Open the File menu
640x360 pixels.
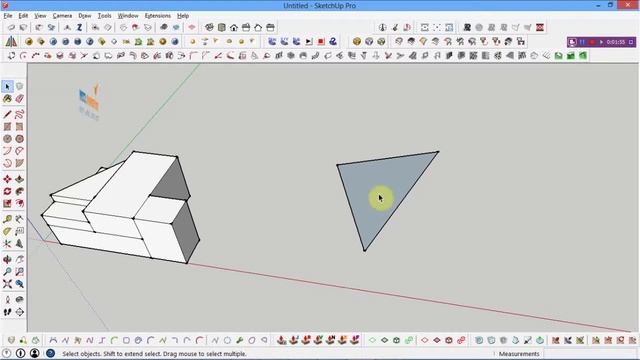pyautogui.click(x=8, y=16)
